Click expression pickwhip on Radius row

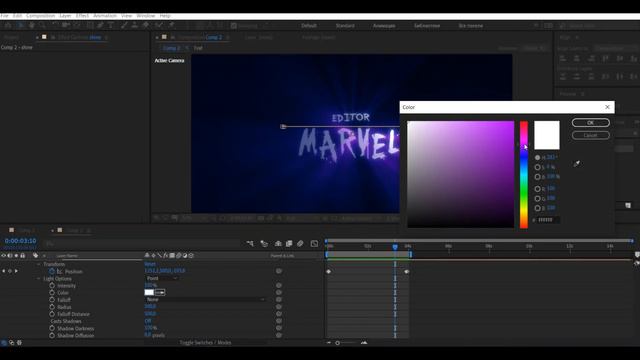pos(279,307)
